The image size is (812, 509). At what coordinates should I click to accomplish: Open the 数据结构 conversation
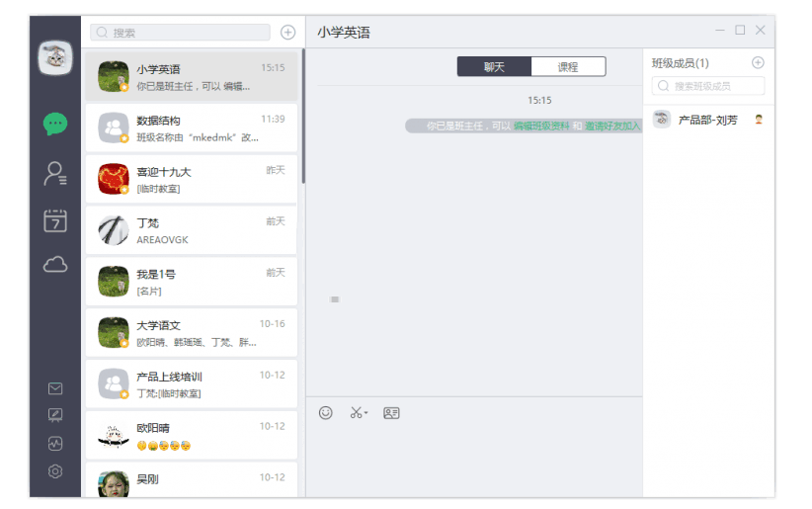(x=192, y=128)
